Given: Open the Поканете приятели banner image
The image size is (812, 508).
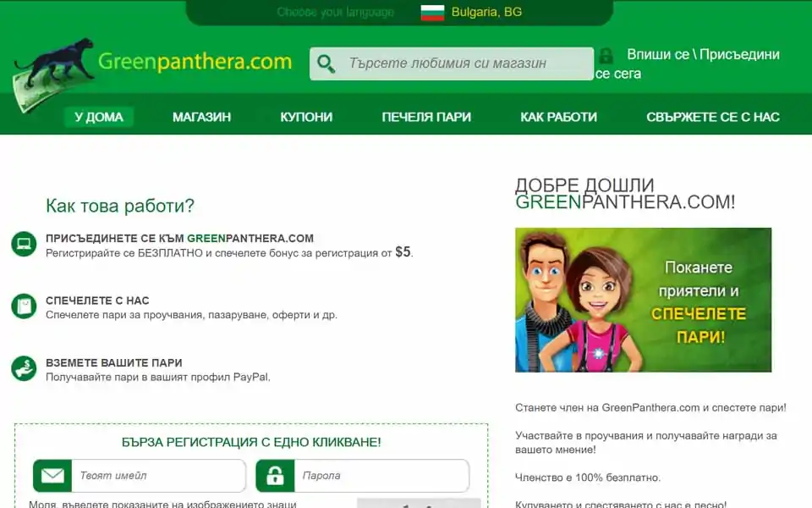Looking at the screenshot, I should coord(643,300).
